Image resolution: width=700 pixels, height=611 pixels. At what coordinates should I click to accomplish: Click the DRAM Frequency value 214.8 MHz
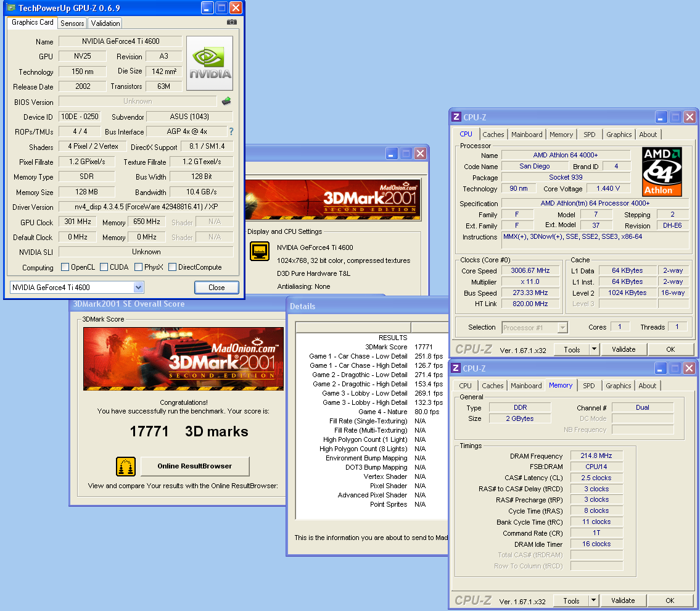(x=596, y=455)
